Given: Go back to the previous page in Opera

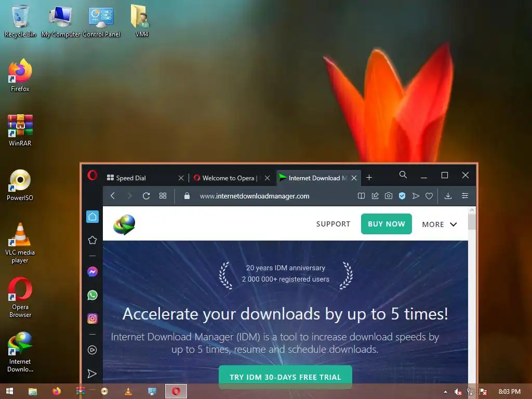Looking at the screenshot, I should pos(113,196).
